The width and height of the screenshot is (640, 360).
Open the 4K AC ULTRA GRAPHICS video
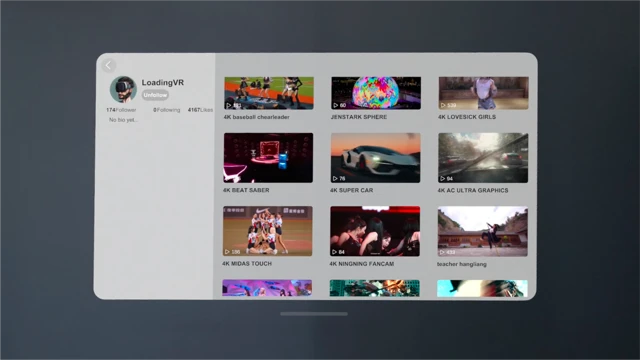pyautogui.click(x=483, y=158)
